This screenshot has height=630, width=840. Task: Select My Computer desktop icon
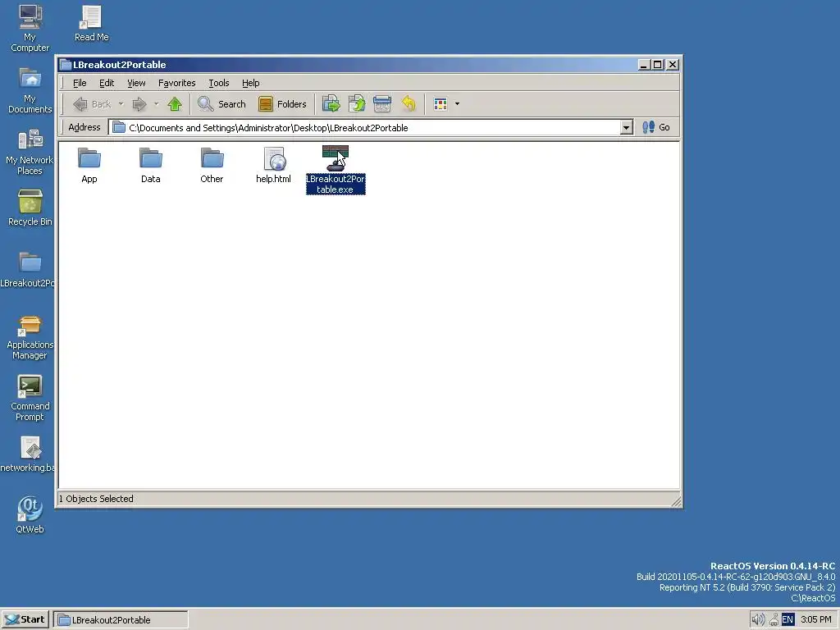coord(30,28)
